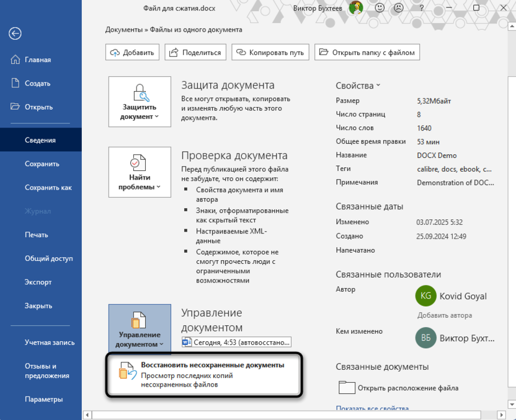This screenshot has height=420, width=516.
Task: Click the folder icon on Открыть расположение файла
Action: pos(349,387)
